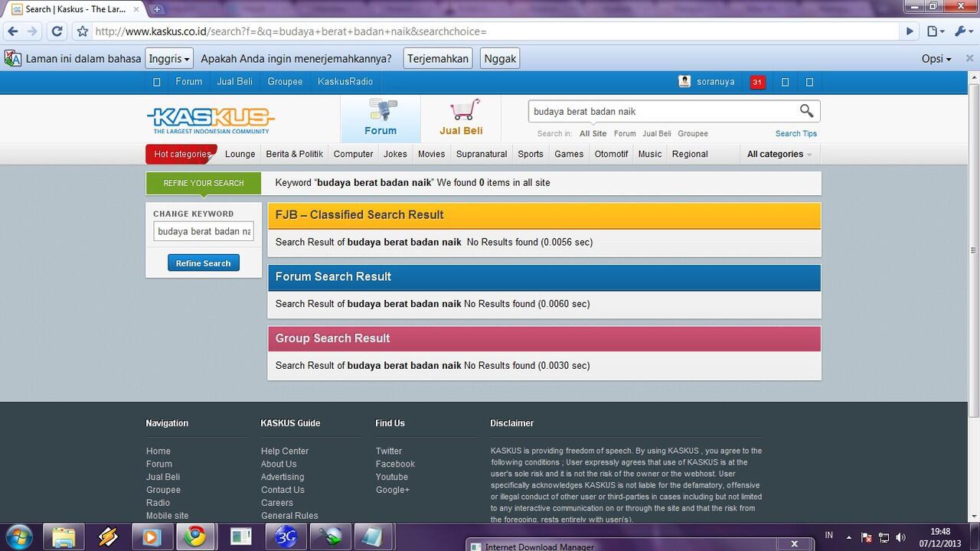This screenshot has width=980, height=551.
Task: Open the 3G modem app on the taskbar
Action: pos(286,537)
